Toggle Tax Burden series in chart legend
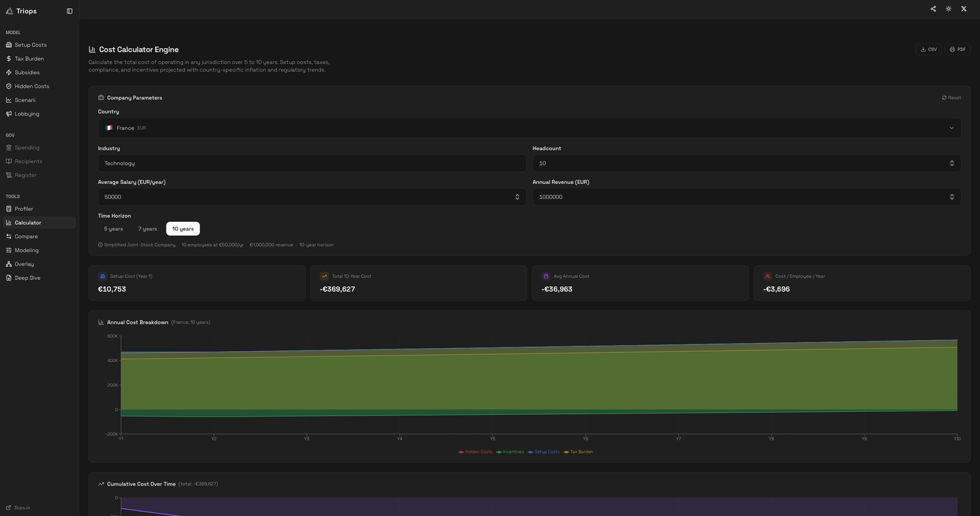The width and height of the screenshot is (980, 516). click(x=579, y=452)
